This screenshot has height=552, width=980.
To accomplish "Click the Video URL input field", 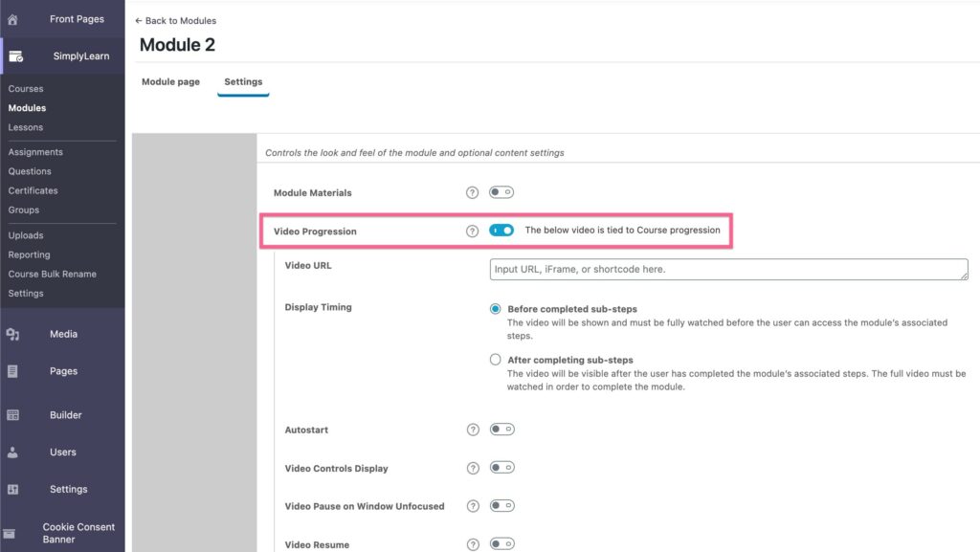I will [x=728, y=270].
